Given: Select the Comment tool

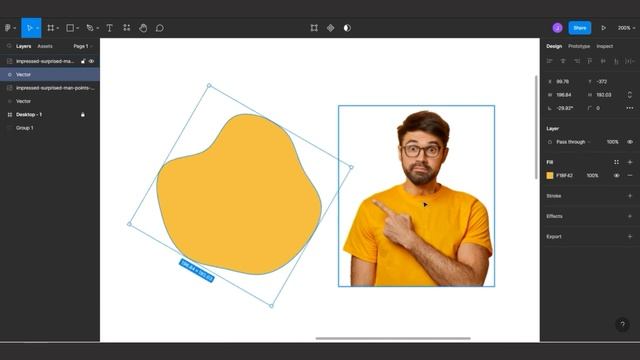Looking at the screenshot, I should [x=160, y=28].
